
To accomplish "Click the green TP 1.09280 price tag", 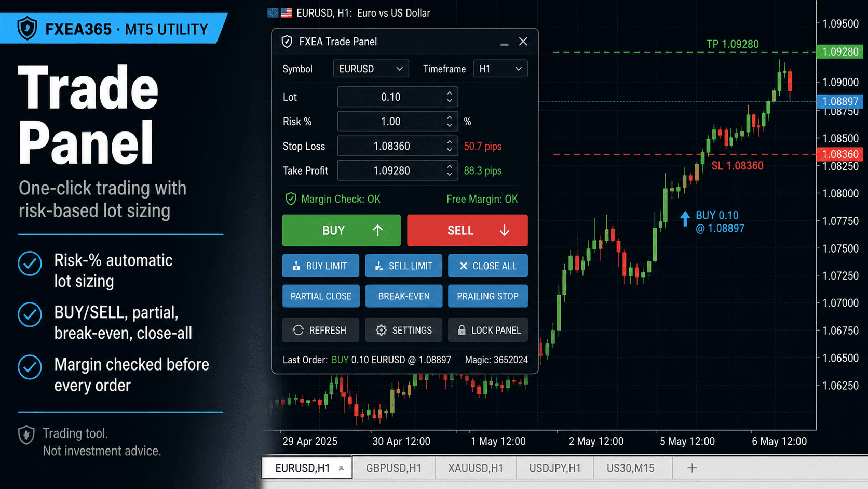I will [839, 51].
